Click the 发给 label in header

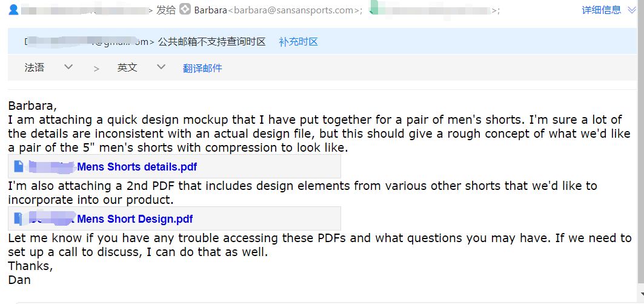(x=166, y=10)
